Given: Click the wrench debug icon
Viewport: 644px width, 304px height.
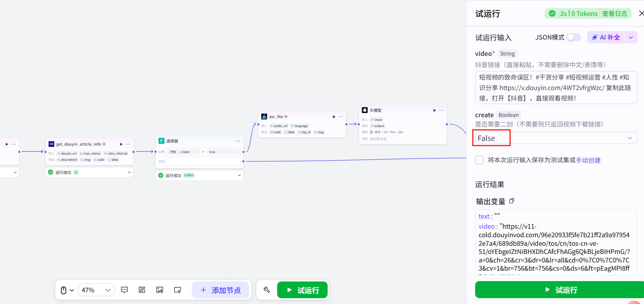Looking at the screenshot, I should (267, 290).
